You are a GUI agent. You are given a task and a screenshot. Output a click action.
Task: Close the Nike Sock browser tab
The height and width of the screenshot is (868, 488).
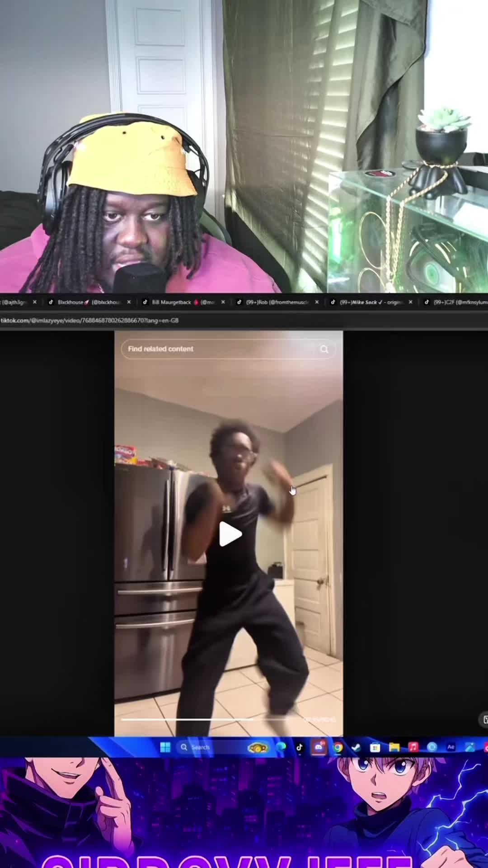(410, 302)
